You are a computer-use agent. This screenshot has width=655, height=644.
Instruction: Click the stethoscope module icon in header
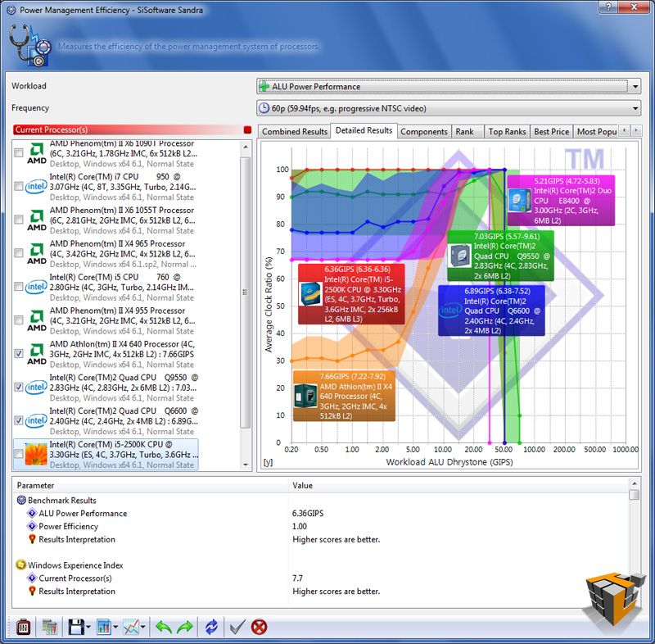coord(29,46)
